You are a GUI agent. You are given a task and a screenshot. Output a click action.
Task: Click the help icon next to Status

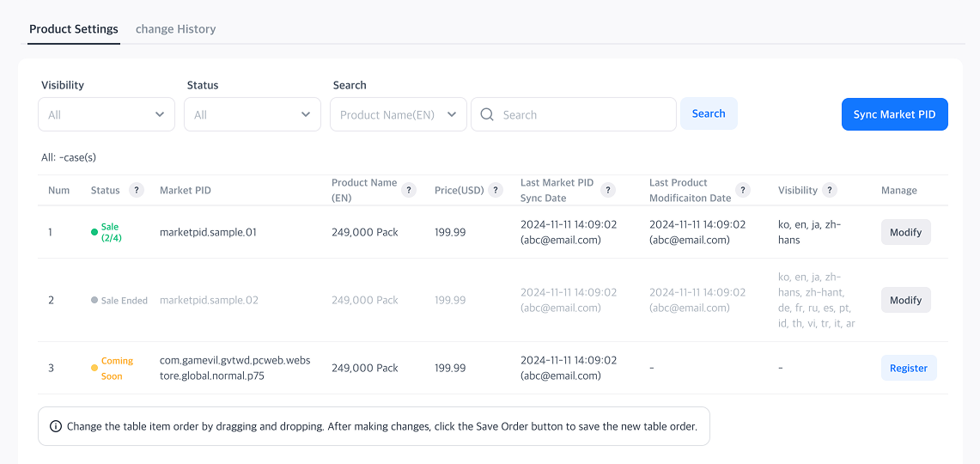pyautogui.click(x=136, y=190)
